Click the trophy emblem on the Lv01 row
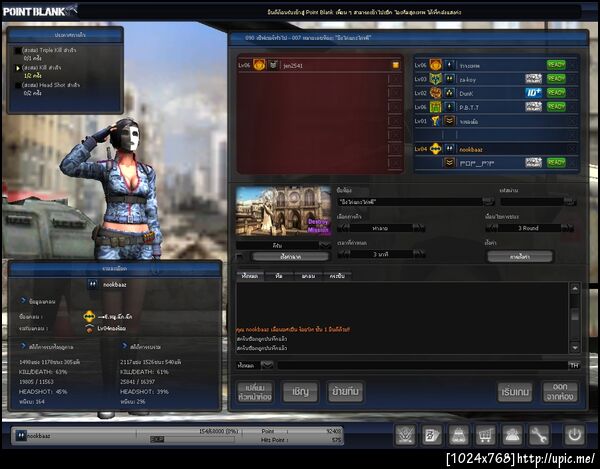Screen dimensions: 600x469 coord(435,121)
